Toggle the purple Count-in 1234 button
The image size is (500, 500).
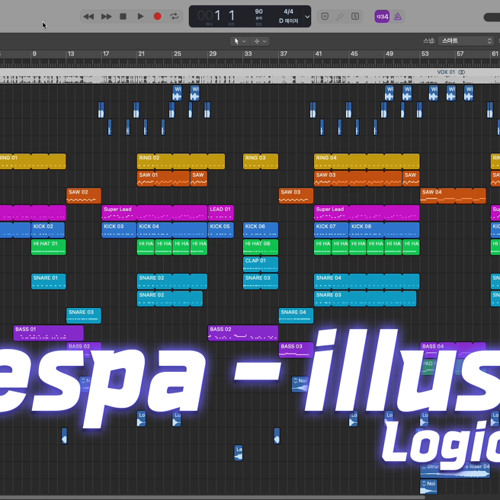click(x=382, y=16)
